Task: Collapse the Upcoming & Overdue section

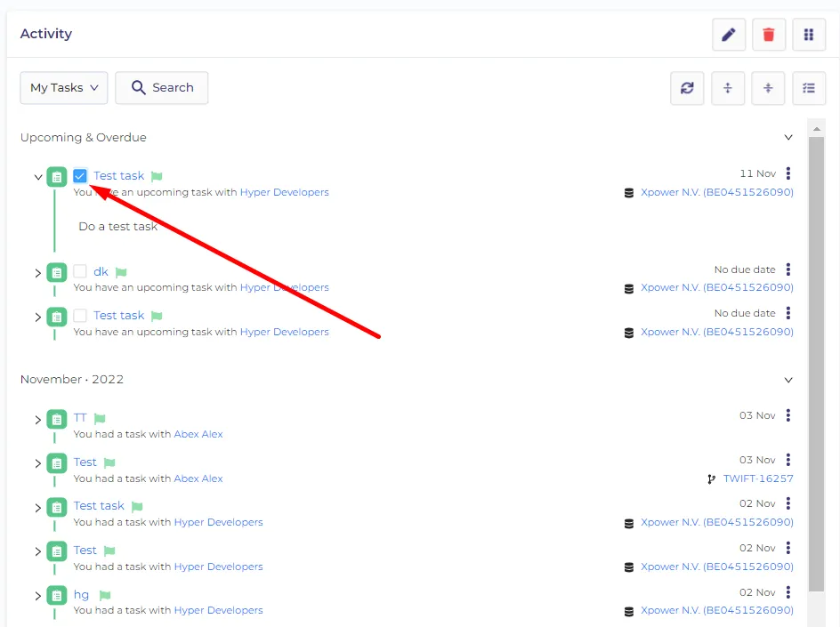Action: click(788, 138)
